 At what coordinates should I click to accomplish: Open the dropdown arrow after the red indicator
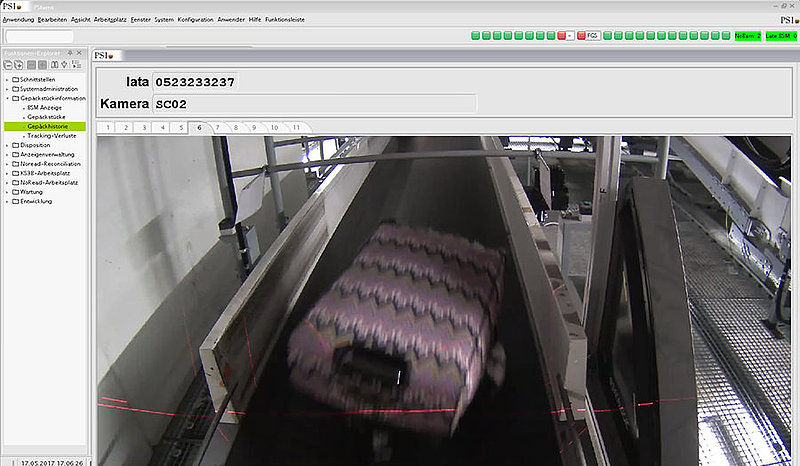coord(570,36)
